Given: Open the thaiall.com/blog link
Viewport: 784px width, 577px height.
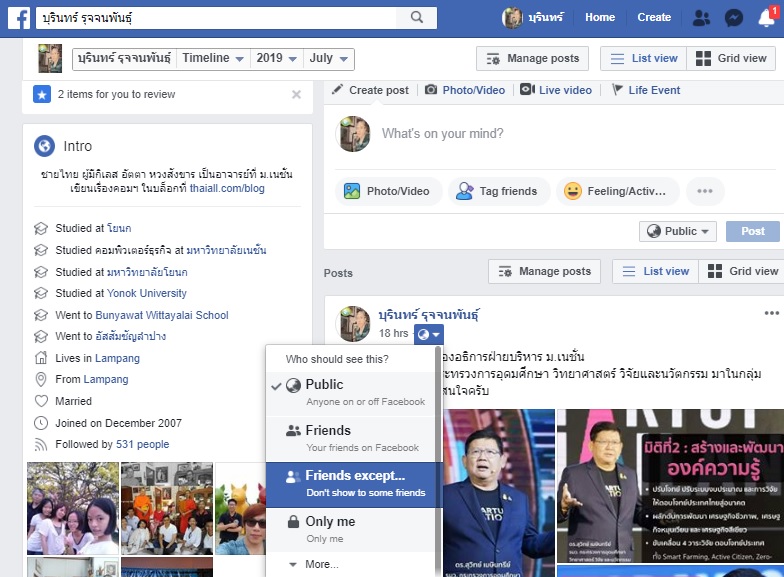Looking at the screenshot, I should tap(227, 187).
